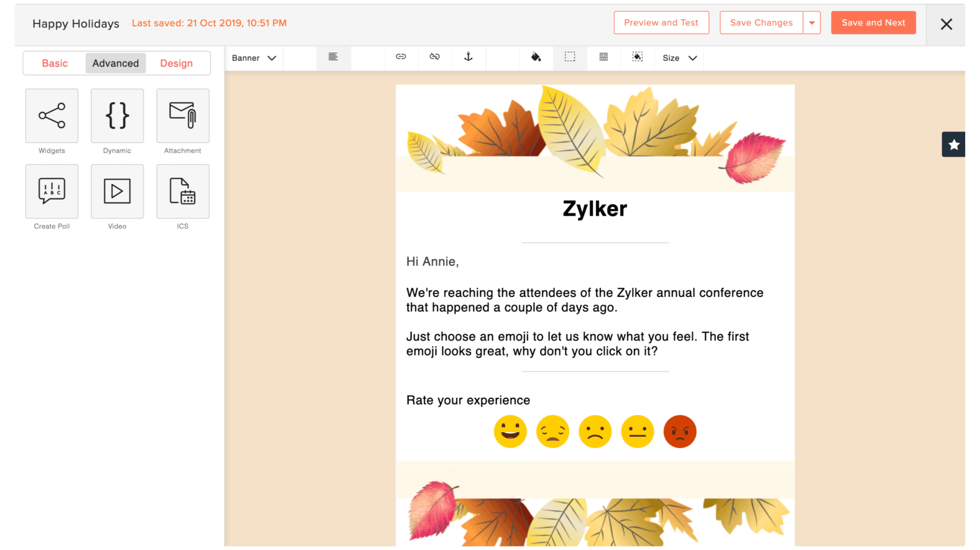Viewport: 980px width, 550px height.
Task: Click the top autumn leaves banner image
Action: 595,138
